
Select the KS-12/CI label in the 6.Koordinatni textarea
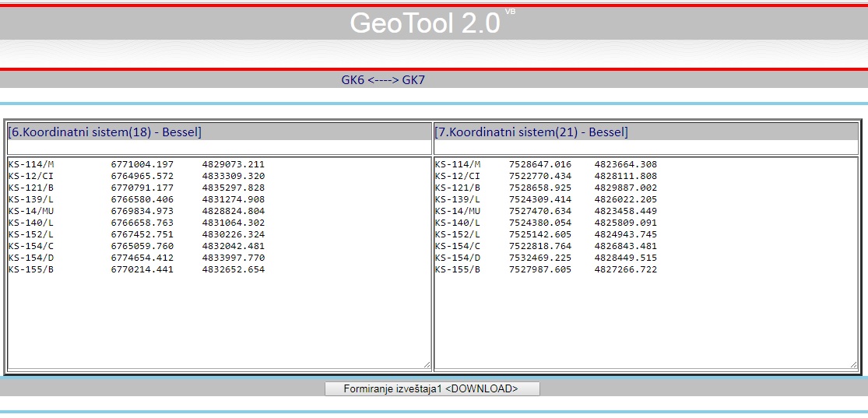tap(31, 176)
